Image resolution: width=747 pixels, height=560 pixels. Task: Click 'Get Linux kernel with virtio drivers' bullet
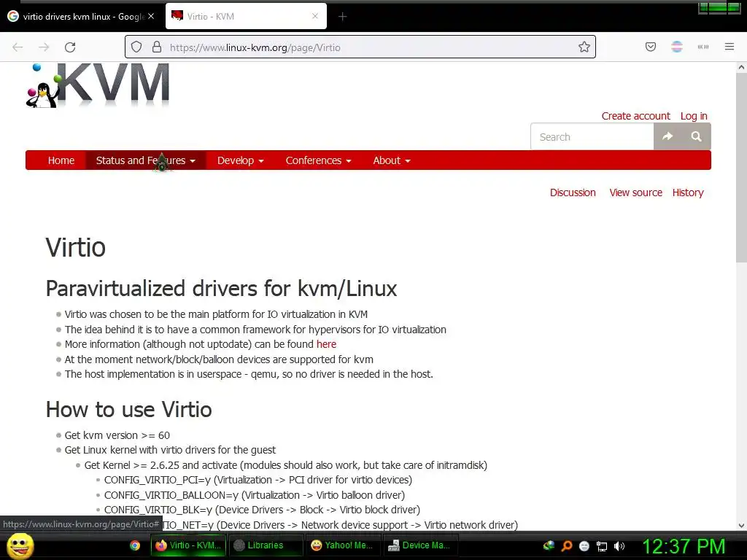[170, 450]
